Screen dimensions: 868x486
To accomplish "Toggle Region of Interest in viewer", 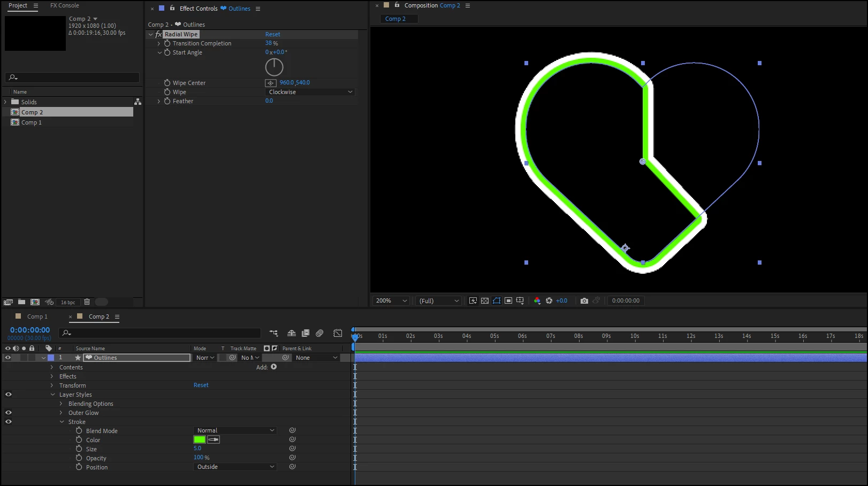I will click(x=508, y=301).
